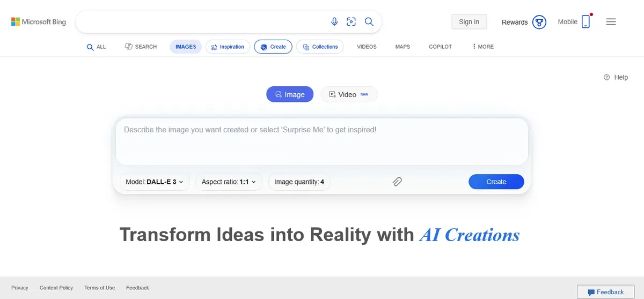
Task: Click the Feedback footer link
Action: 137,288
